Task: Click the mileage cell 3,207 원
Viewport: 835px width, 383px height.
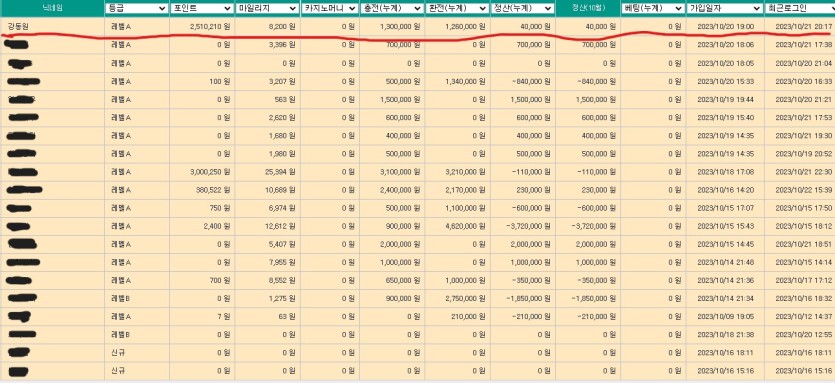Action: click(282, 82)
